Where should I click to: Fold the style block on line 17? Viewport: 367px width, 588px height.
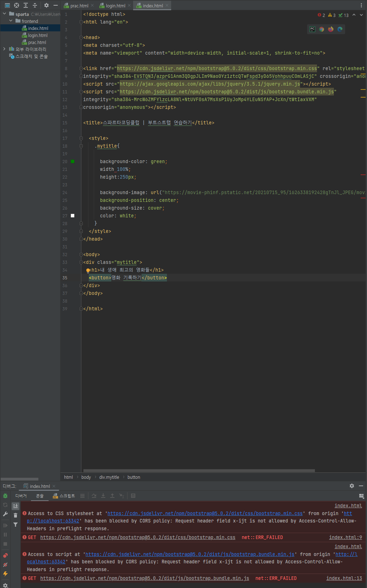click(81, 138)
